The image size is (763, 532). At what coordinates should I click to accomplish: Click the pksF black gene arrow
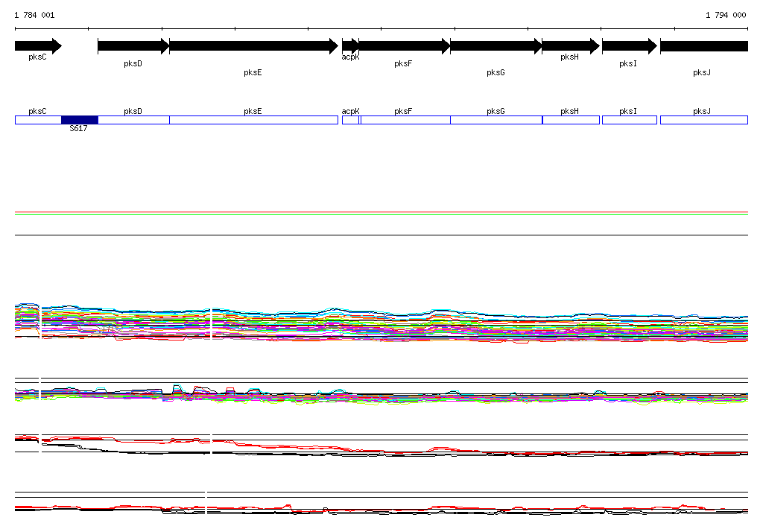click(x=405, y=46)
